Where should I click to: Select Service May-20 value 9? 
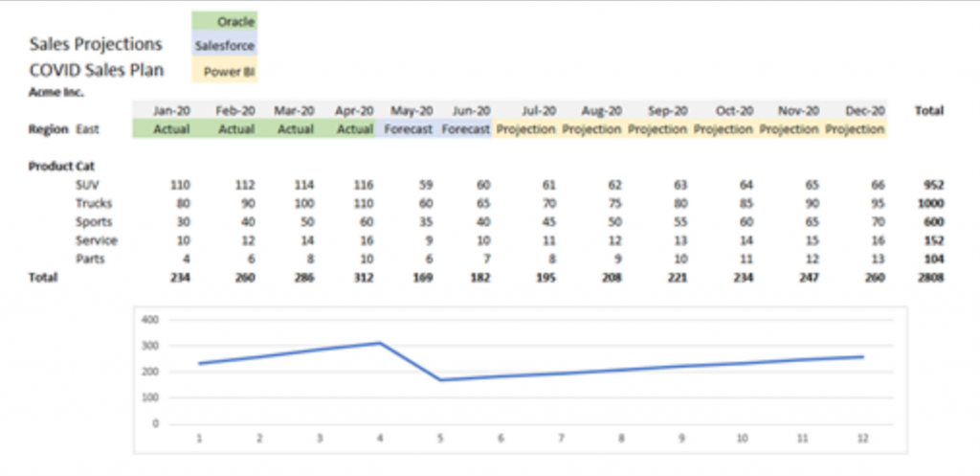click(429, 240)
